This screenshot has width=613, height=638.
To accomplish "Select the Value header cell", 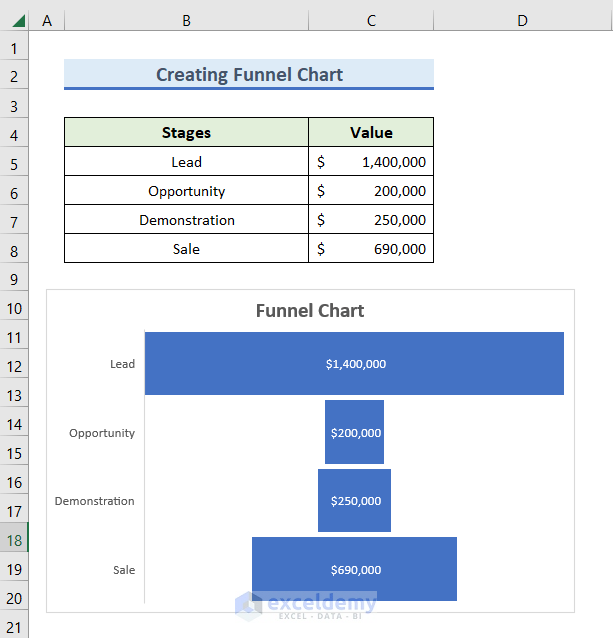I will [371, 133].
